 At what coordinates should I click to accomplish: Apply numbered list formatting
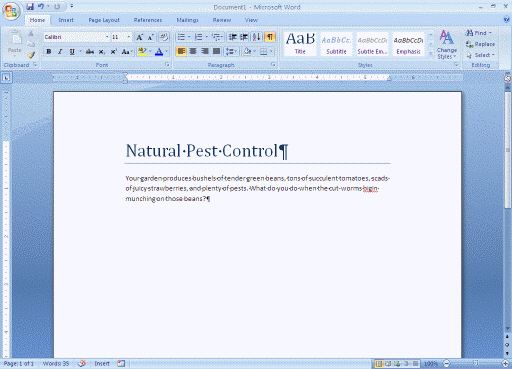(199, 37)
